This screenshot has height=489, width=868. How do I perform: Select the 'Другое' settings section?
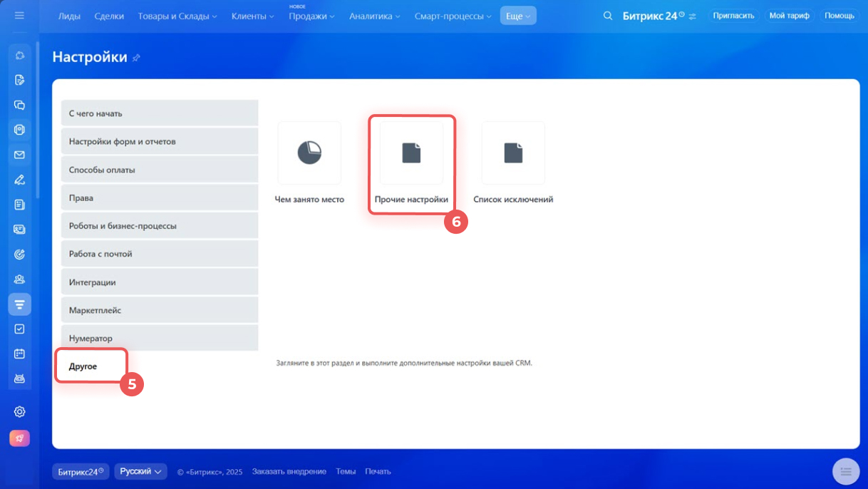83,366
